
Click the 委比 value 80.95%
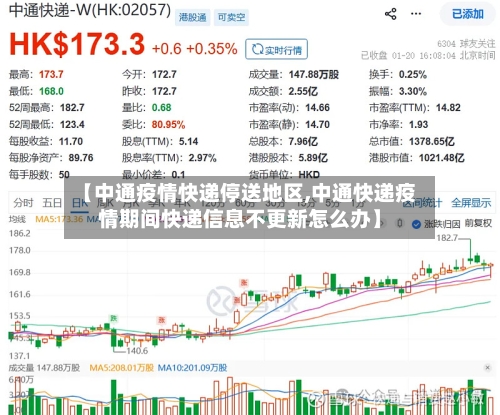[168, 124]
